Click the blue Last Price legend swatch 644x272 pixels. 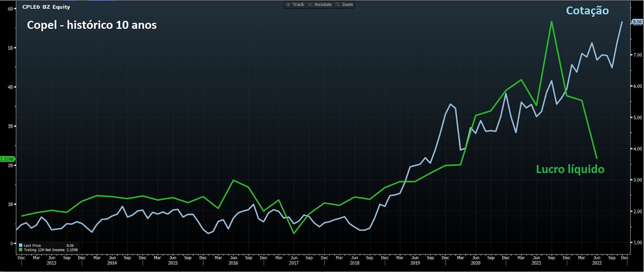coord(20,245)
